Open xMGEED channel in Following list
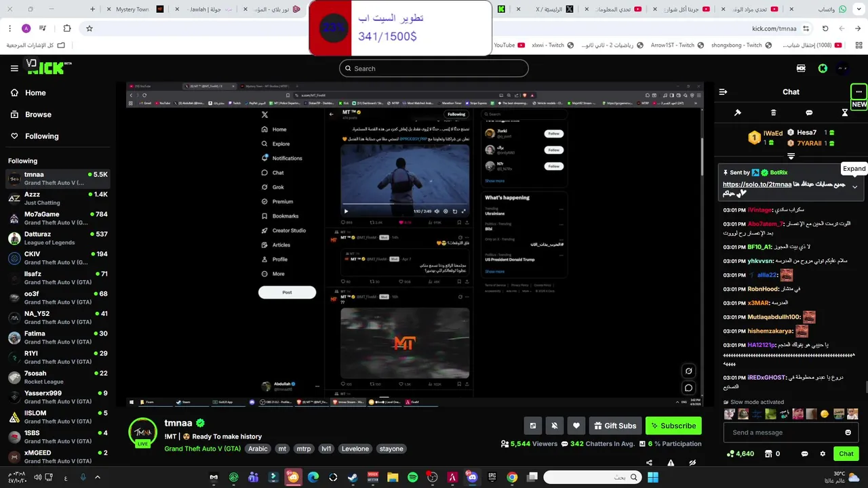Viewport: 868px width, 488px height. 58,457
